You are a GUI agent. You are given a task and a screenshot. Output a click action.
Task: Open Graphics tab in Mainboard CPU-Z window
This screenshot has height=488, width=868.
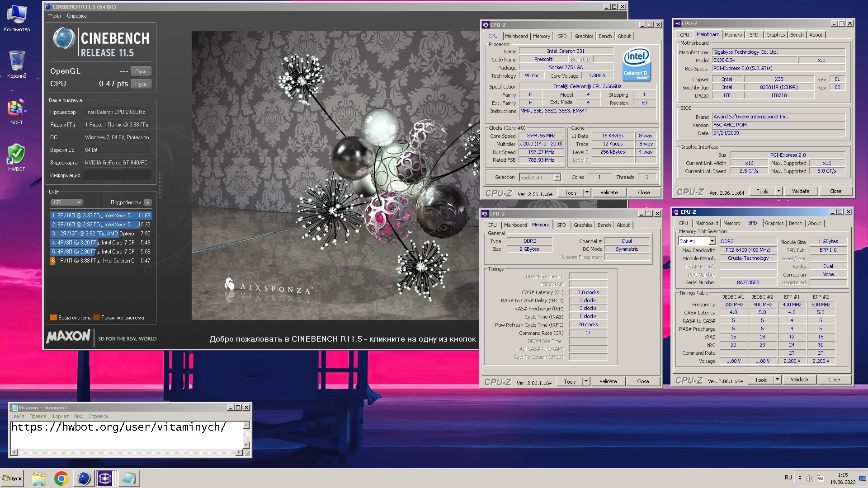click(775, 35)
